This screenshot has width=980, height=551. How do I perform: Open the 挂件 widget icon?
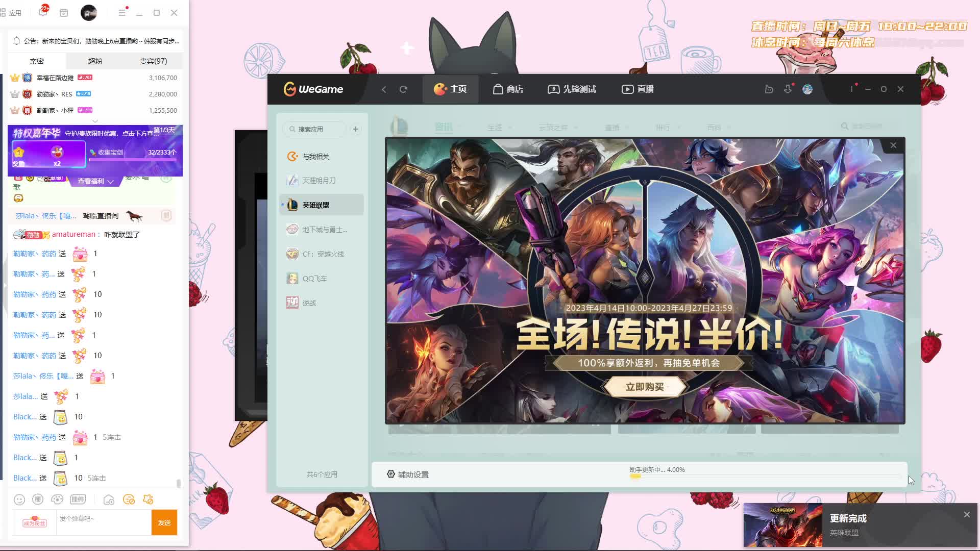click(78, 499)
